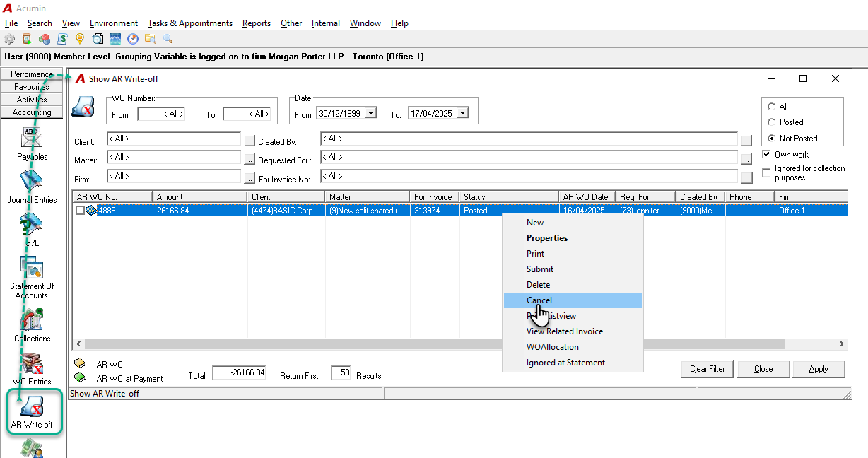Select the Not Posted radio button
The image size is (868, 458).
[772, 139]
